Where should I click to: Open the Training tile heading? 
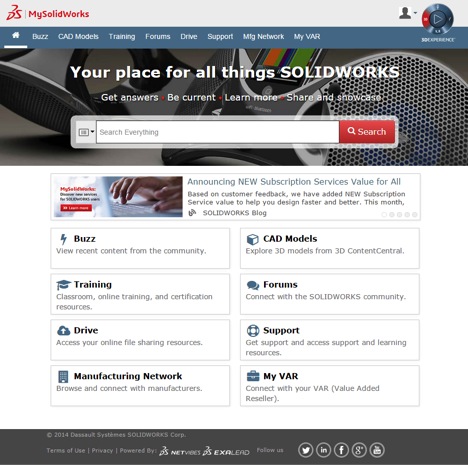click(x=93, y=285)
